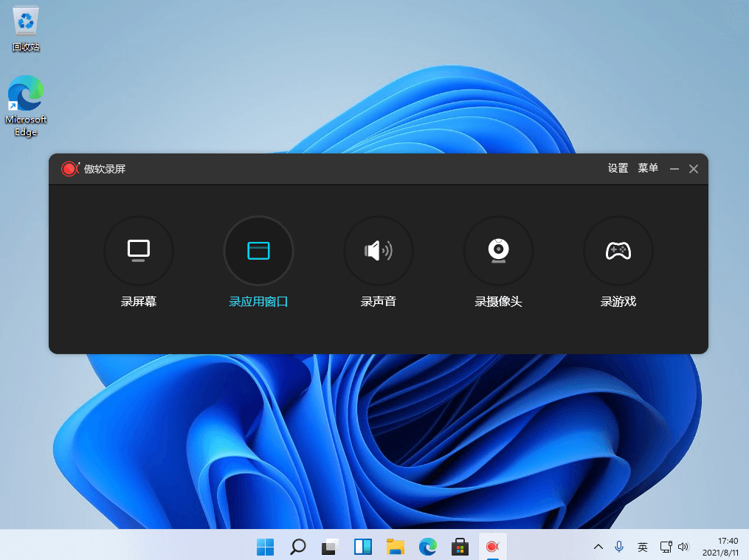Launch Edge from the taskbar
749x560 pixels.
(427, 547)
